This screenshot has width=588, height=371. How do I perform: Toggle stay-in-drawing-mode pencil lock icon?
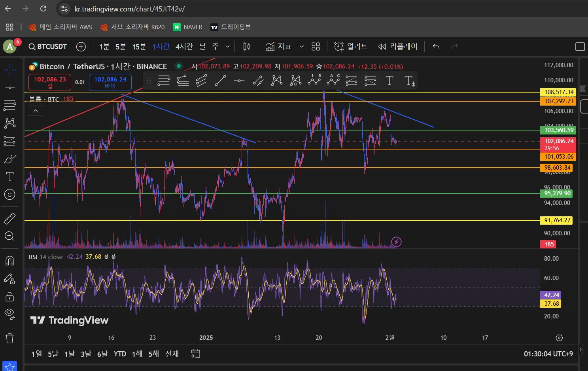tap(9, 279)
